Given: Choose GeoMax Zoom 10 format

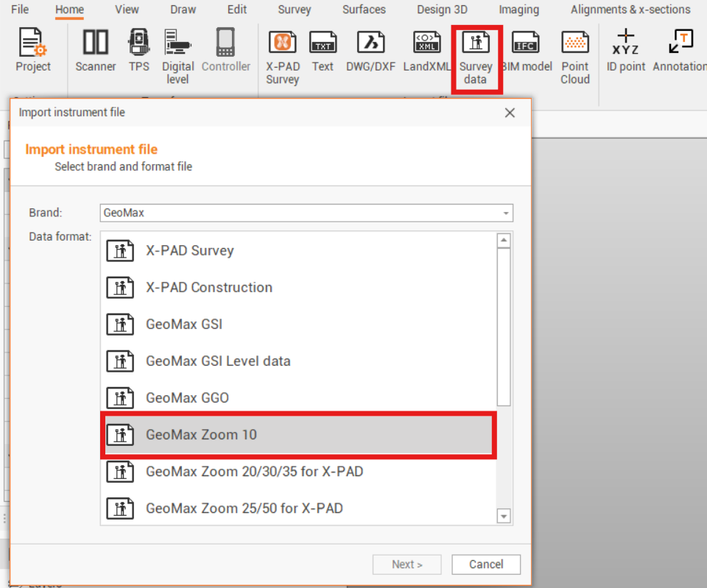Looking at the screenshot, I should (x=298, y=434).
